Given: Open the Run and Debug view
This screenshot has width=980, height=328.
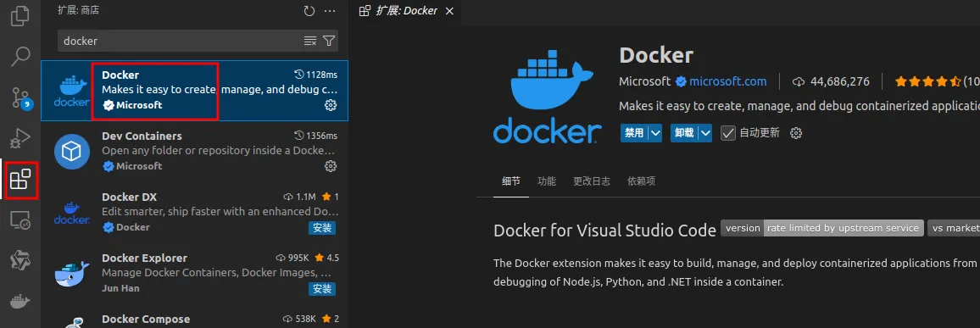Looking at the screenshot, I should point(20,137).
